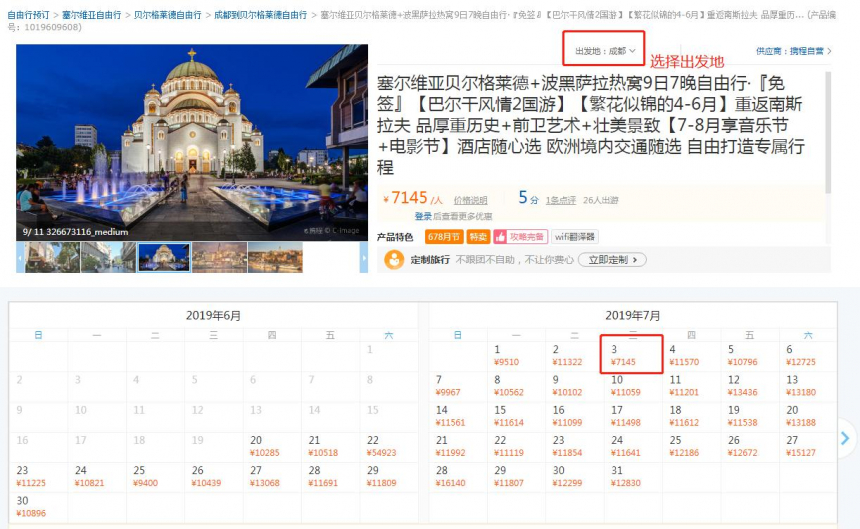Select June 26 priced ¥10439
The image size is (860, 529).
pyautogui.click(x=214, y=477)
